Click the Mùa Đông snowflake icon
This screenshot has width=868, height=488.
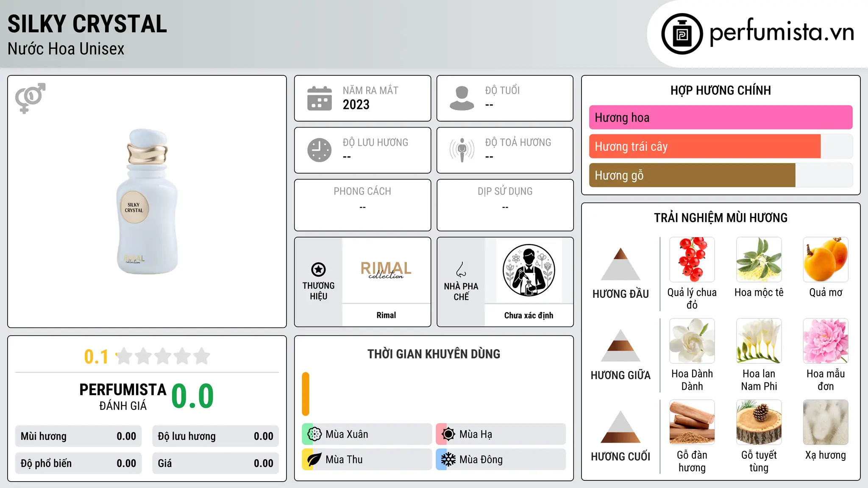448,460
